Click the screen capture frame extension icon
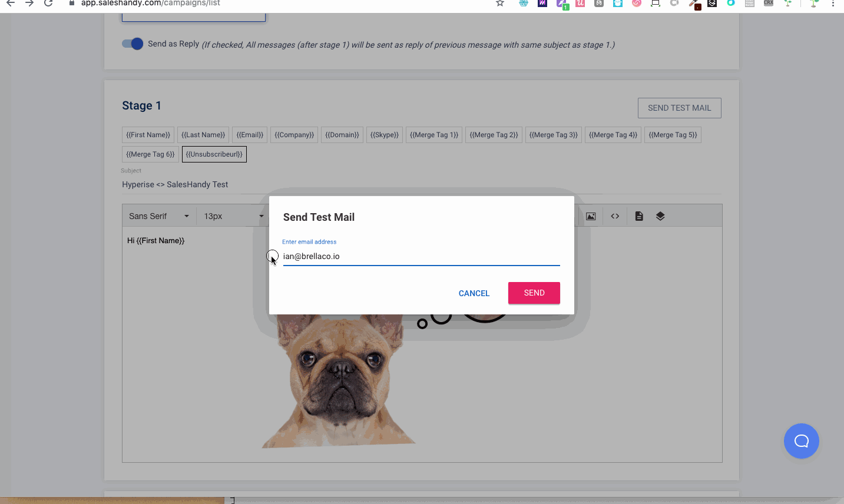844x504 pixels. click(x=656, y=3)
